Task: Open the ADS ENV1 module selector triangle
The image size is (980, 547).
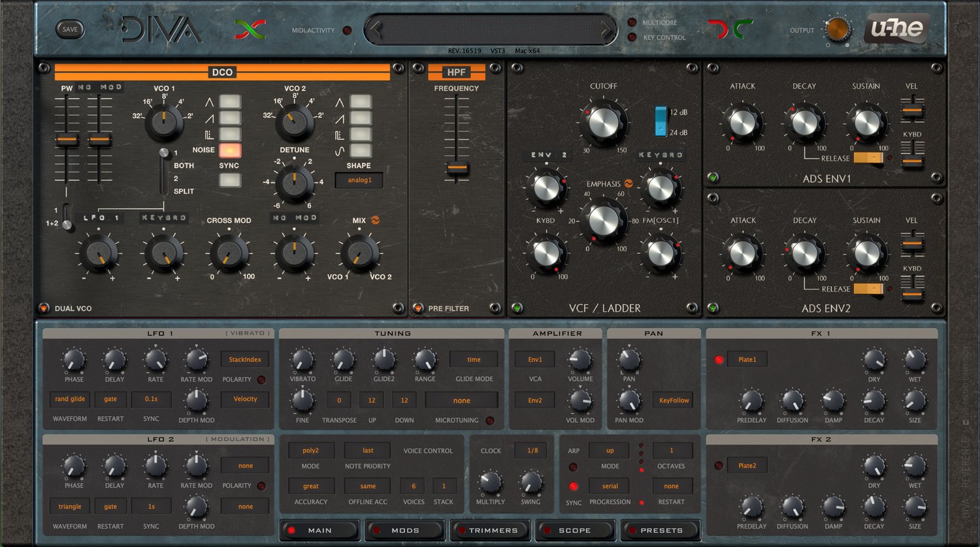Action: coord(713,177)
